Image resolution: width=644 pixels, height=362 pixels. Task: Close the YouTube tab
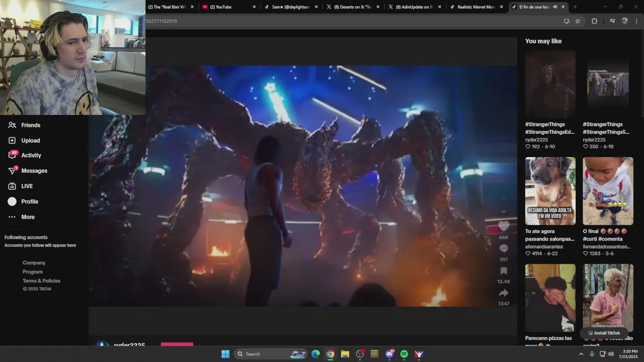tap(254, 7)
